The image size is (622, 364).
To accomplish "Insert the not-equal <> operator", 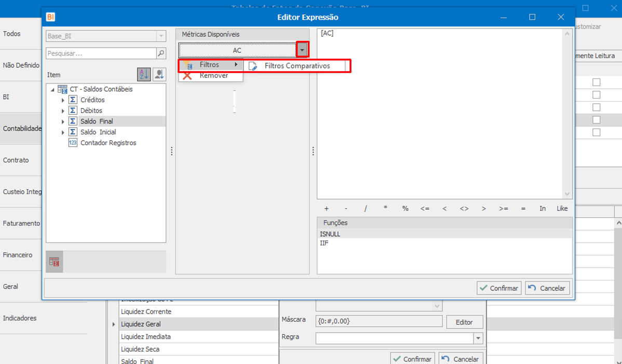I will click(x=464, y=208).
